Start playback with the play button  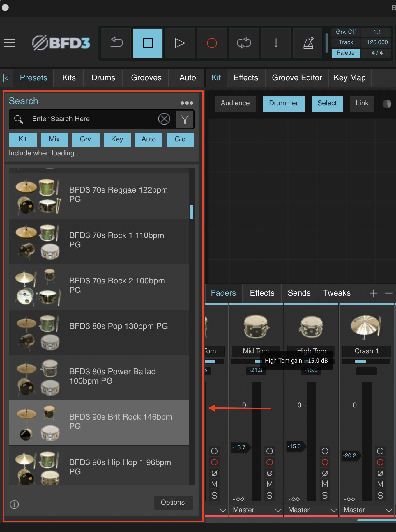[180, 43]
